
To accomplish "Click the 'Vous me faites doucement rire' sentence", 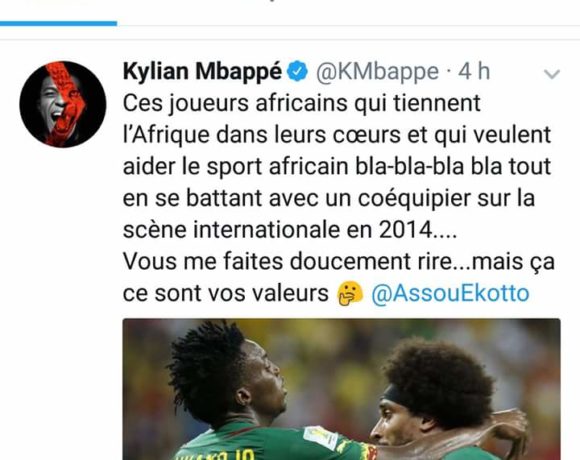I will 288,261.
